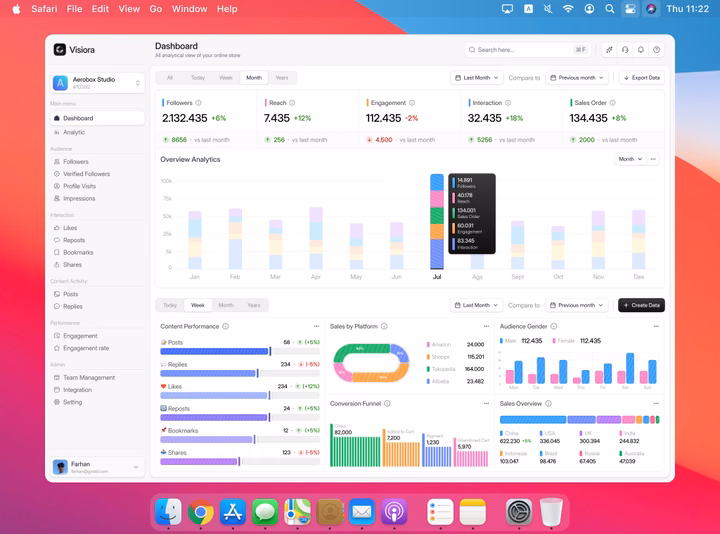Click the China 622.230 sales value

[x=510, y=441]
